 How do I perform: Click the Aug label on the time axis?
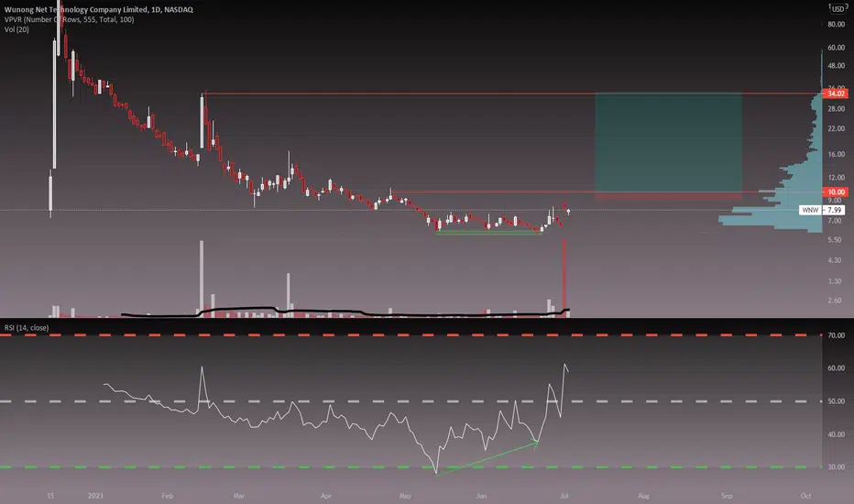pos(643,495)
